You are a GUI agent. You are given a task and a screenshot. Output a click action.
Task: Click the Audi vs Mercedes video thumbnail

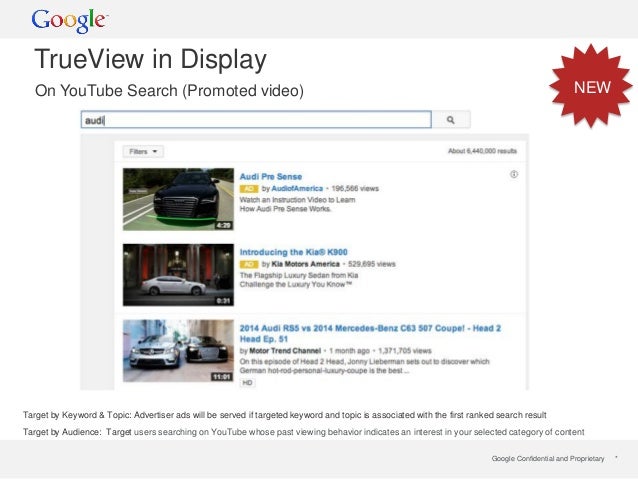[x=178, y=351]
